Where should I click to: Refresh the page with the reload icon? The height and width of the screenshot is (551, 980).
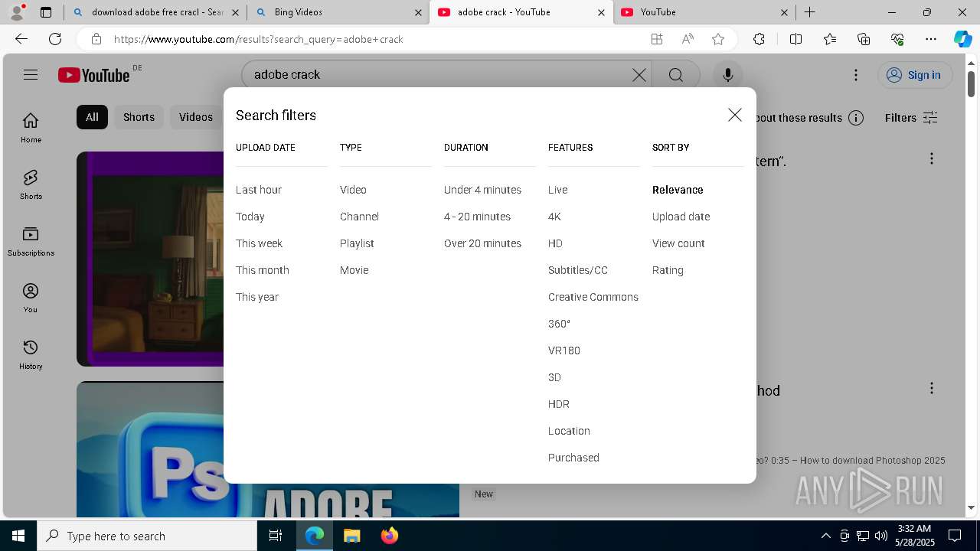coord(55,39)
